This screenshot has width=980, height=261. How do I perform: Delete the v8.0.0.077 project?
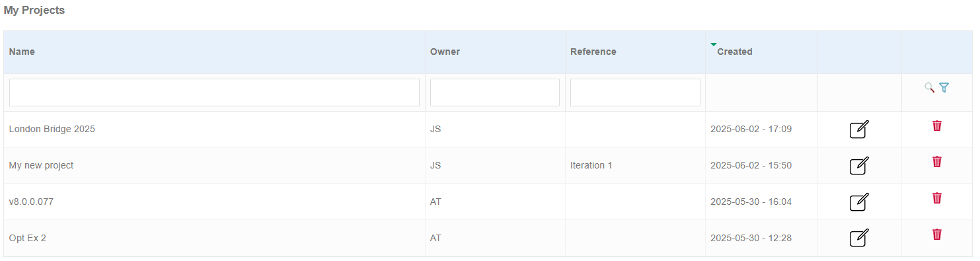(937, 198)
